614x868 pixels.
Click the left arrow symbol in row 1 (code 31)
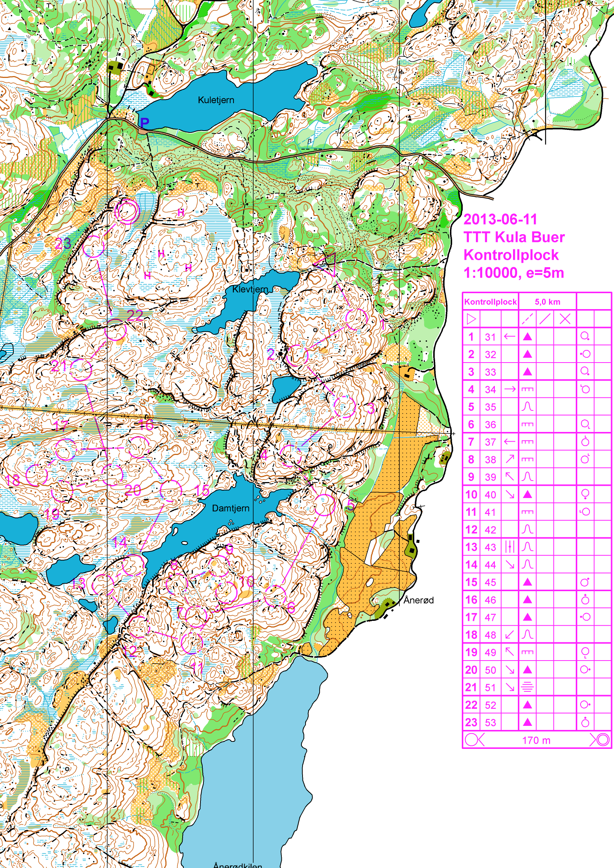510,337
